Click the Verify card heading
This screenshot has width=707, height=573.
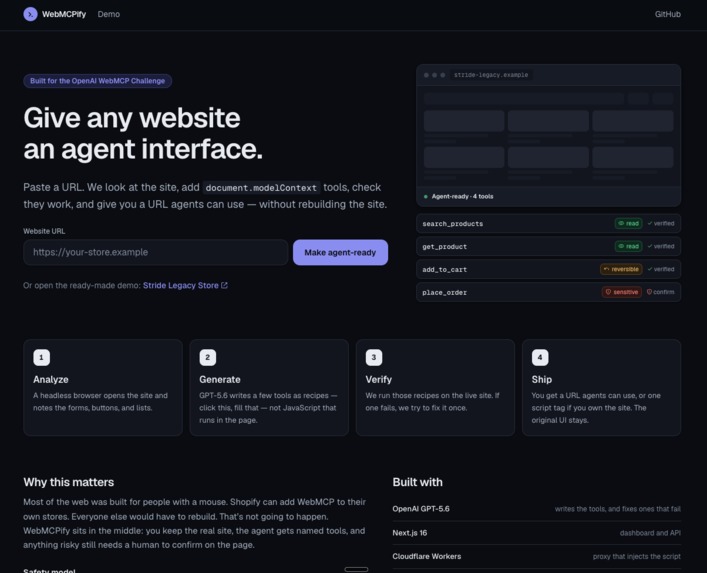(378, 380)
